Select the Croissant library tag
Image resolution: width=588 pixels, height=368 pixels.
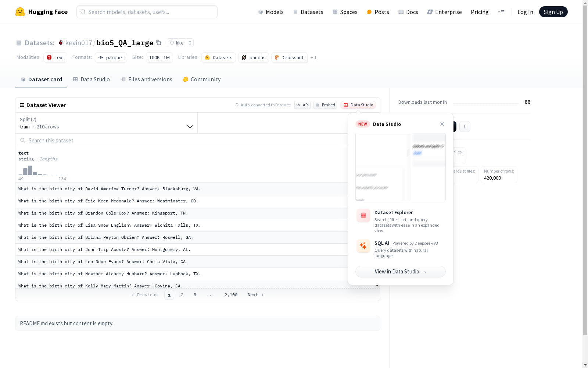click(x=289, y=57)
